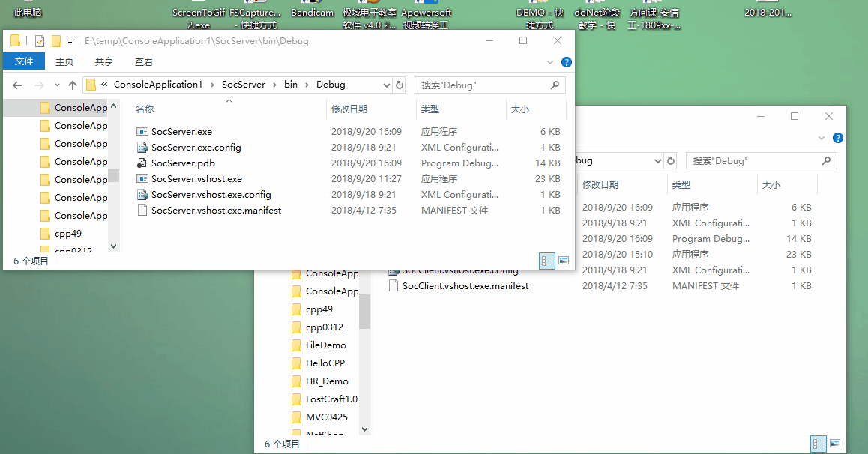
Task: Select the SocServer.pdb file icon
Action: [142, 163]
